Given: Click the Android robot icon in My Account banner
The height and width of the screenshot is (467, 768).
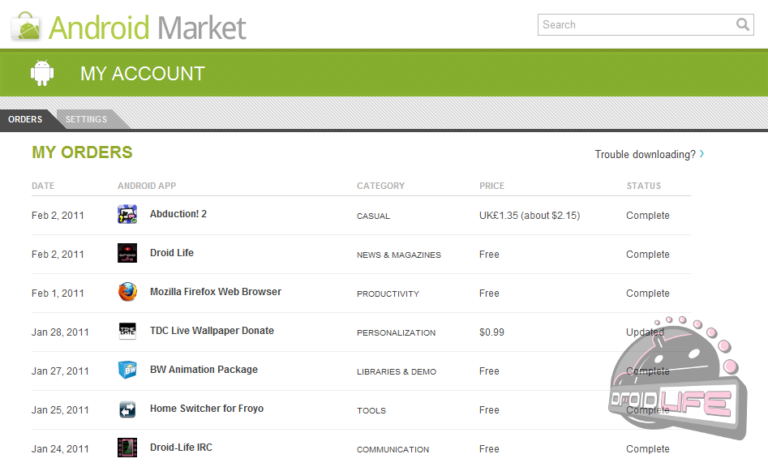Looking at the screenshot, I should (42, 73).
